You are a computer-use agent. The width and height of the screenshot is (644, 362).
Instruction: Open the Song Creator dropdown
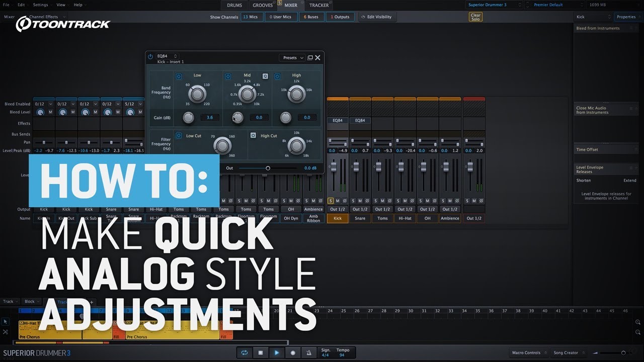point(569,352)
